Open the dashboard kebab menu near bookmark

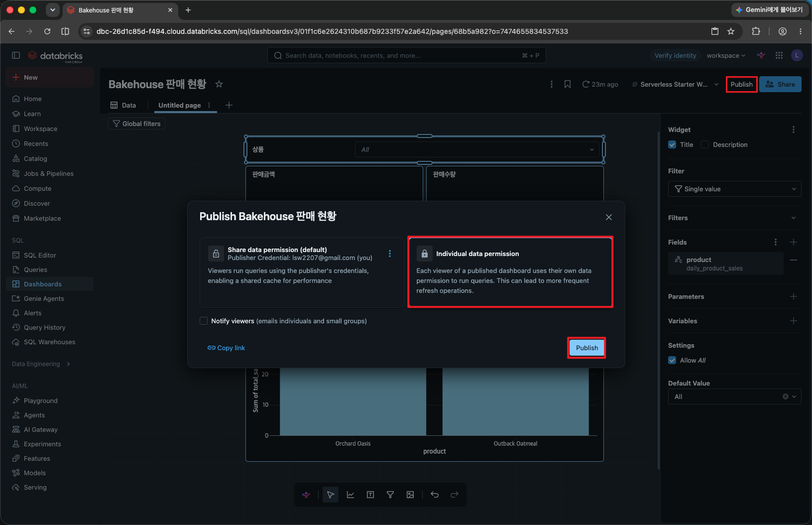point(551,84)
